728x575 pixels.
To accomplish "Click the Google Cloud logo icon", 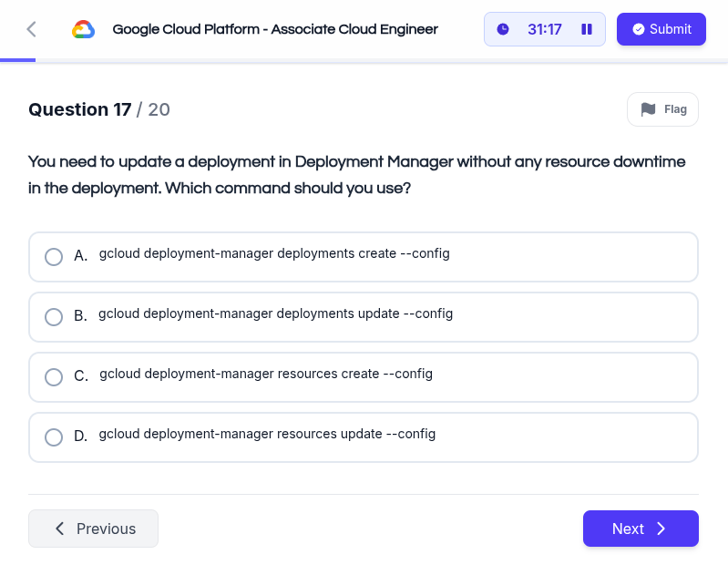I will [x=84, y=29].
